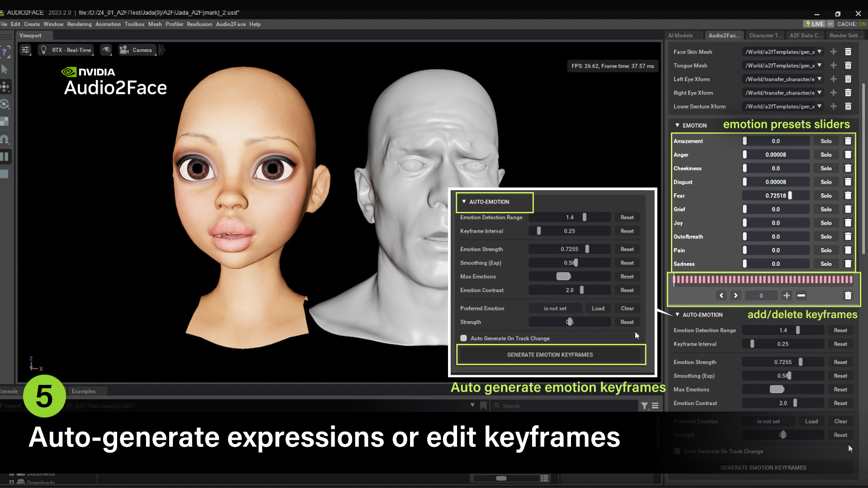
Task: Collapse the AUTO-EMOTION section
Action: [x=463, y=202]
